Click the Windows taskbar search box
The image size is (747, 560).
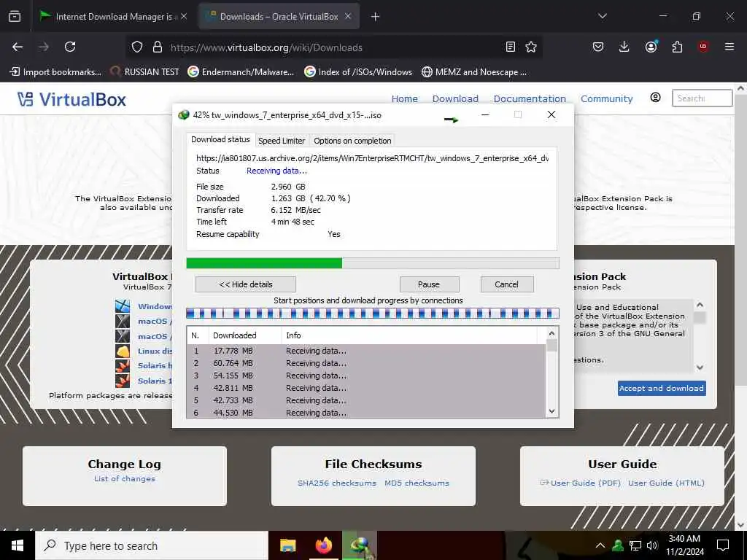(152, 545)
